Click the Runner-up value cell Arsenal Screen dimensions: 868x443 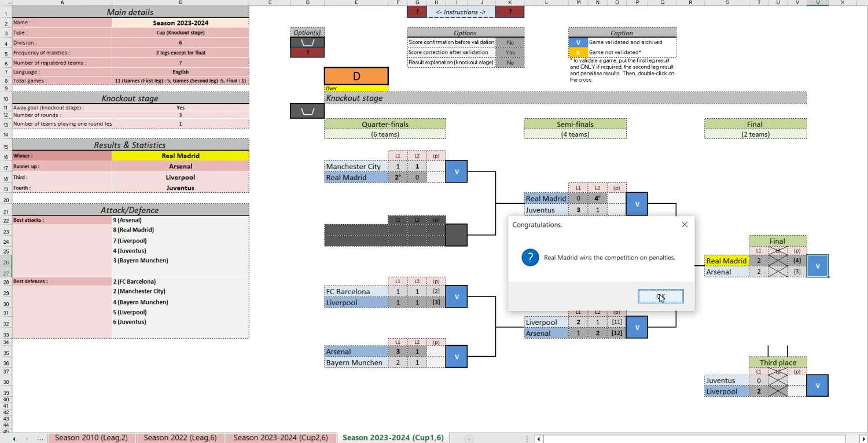coord(181,166)
